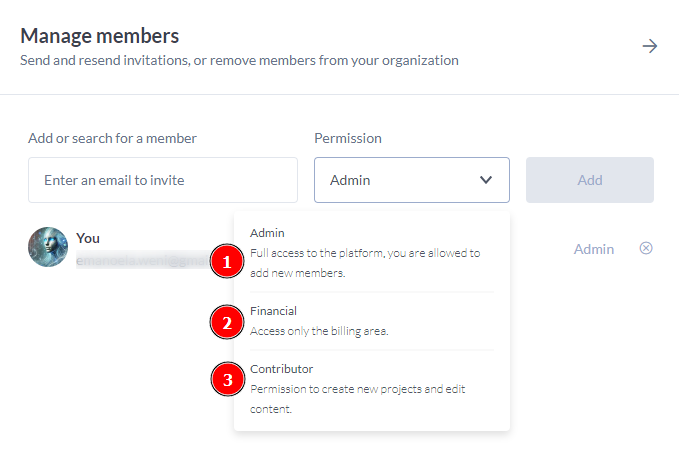Click the "Permission" field label

tap(348, 138)
